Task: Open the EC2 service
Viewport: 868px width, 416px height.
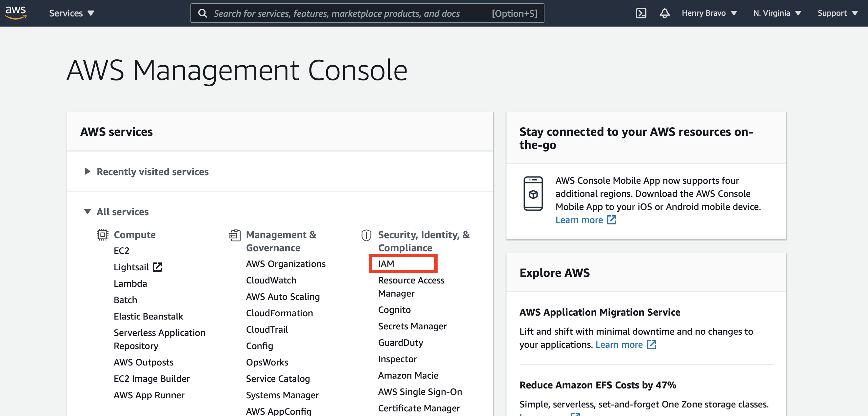Action: 121,251
